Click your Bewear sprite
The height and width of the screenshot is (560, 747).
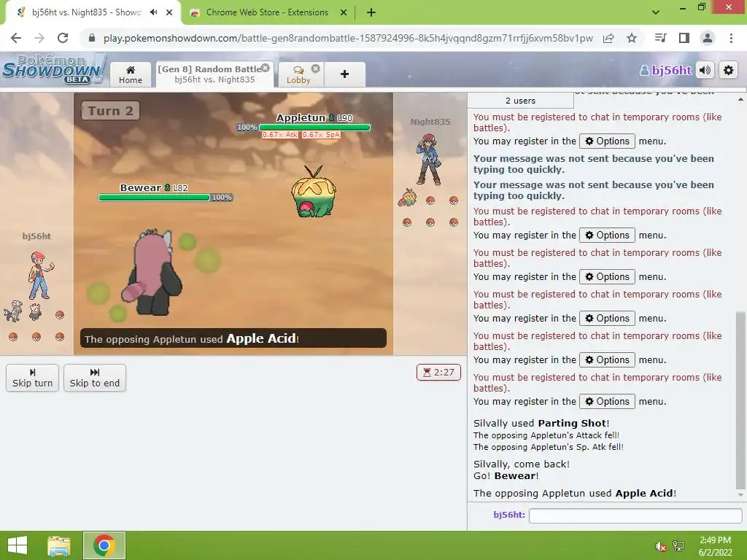coord(152,273)
